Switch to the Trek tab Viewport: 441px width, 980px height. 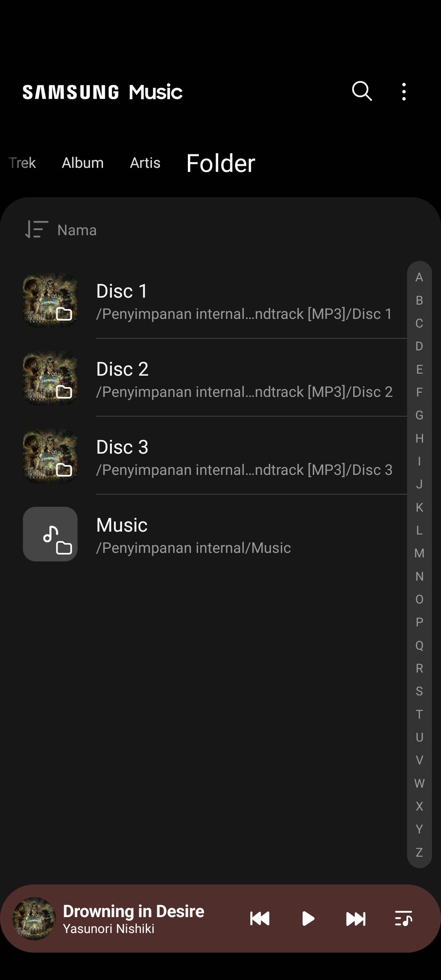pos(22,163)
